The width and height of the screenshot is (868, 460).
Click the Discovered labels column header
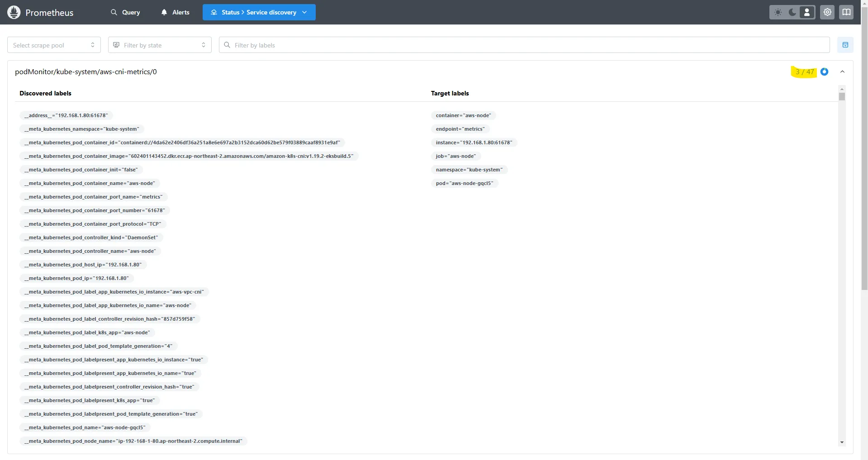45,93
